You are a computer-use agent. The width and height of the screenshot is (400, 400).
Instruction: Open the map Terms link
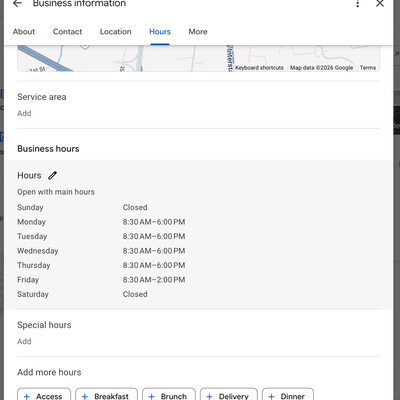(x=368, y=68)
